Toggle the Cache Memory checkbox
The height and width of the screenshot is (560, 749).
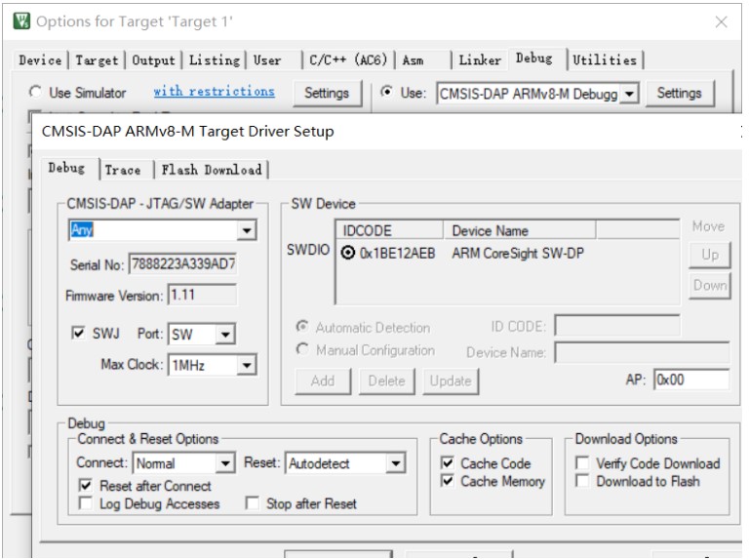[x=448, y=481]
